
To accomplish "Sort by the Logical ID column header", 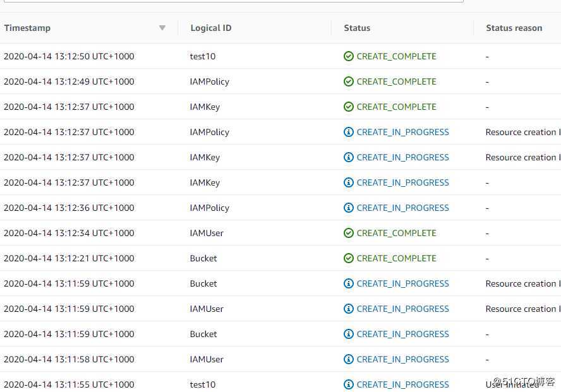I will 210,28.
